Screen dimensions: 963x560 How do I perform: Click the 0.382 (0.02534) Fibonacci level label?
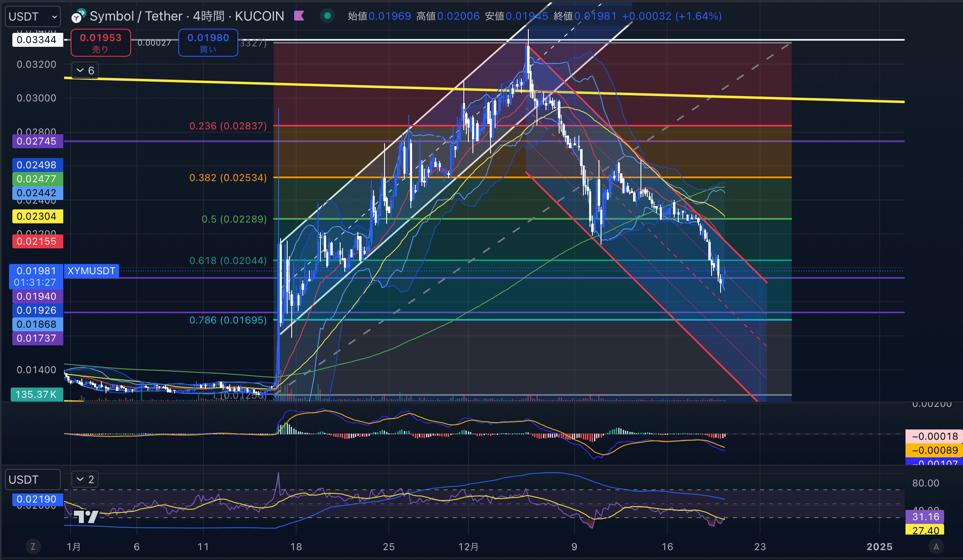[228, 178]
